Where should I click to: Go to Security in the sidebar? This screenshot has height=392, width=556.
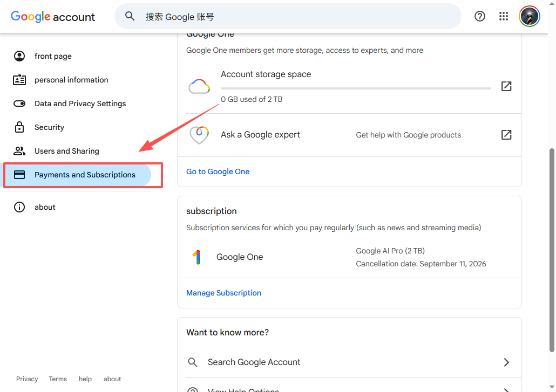[x=49, y=127]
